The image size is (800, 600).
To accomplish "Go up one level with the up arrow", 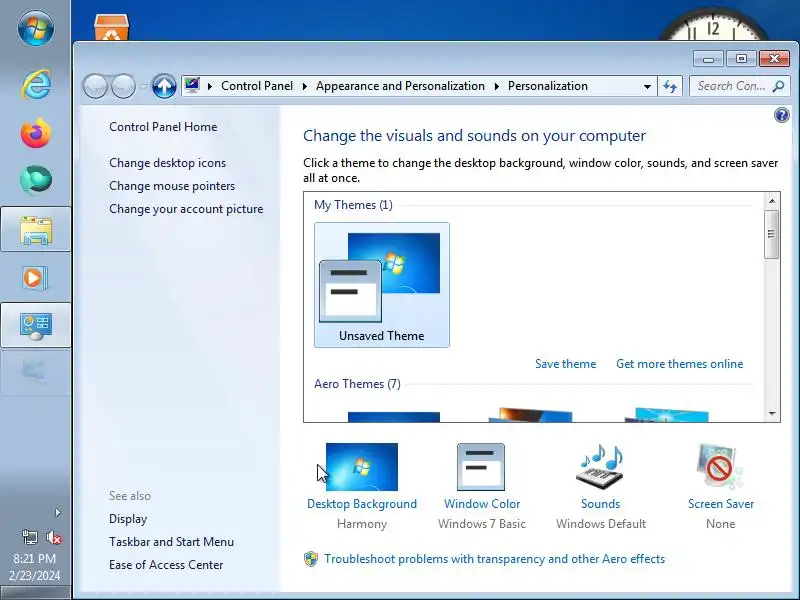I will tap(164, 86).
